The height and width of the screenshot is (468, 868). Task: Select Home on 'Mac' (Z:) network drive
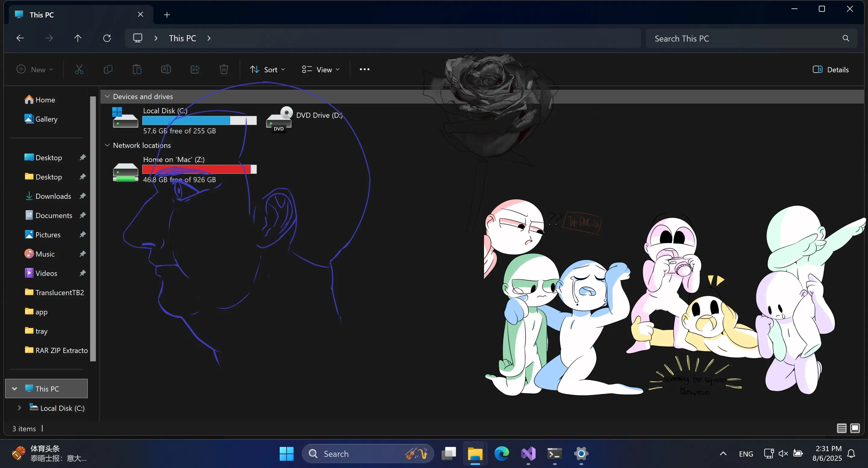coord(184,169)
